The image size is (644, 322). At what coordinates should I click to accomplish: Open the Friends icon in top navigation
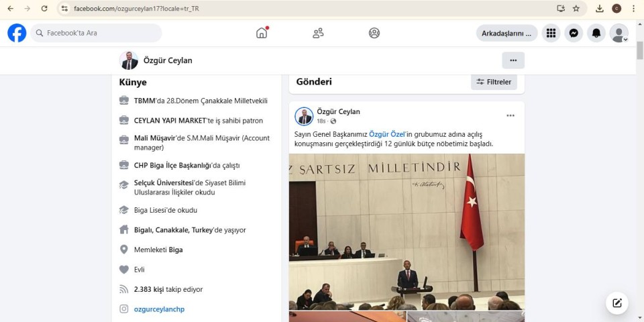318,33
